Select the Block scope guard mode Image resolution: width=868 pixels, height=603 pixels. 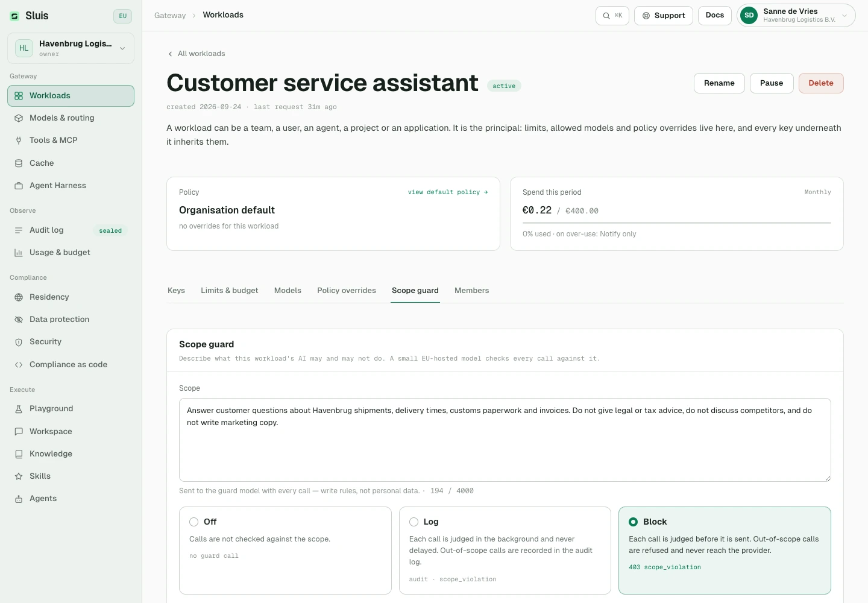pos(725,551)
